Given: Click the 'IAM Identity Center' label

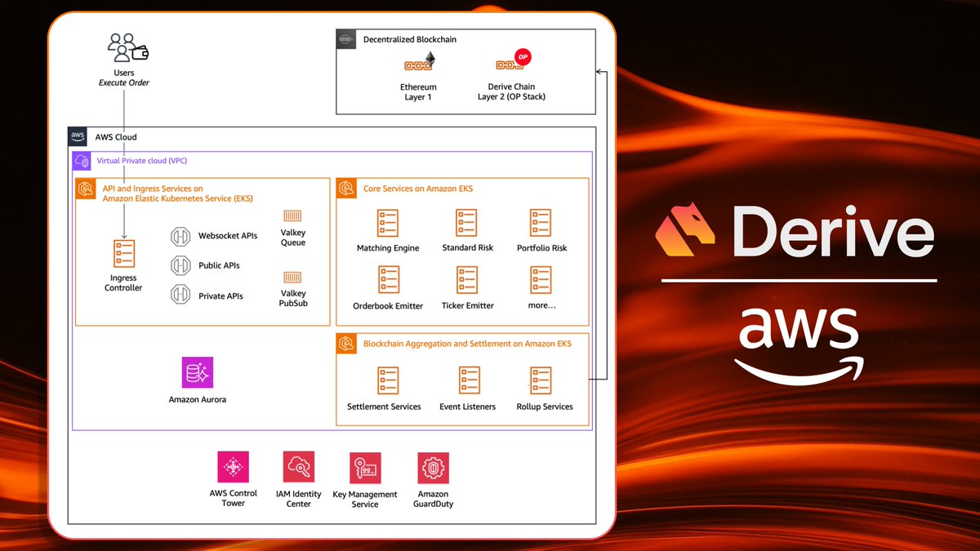Looking at the screenshot, I should pos(299,499).
